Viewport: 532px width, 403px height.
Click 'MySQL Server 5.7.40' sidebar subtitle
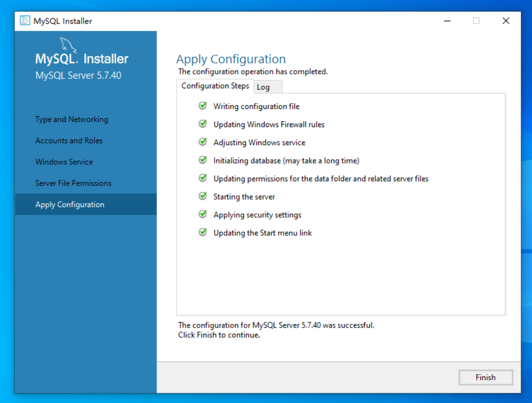pyautogui.click(x=79, y=75)
